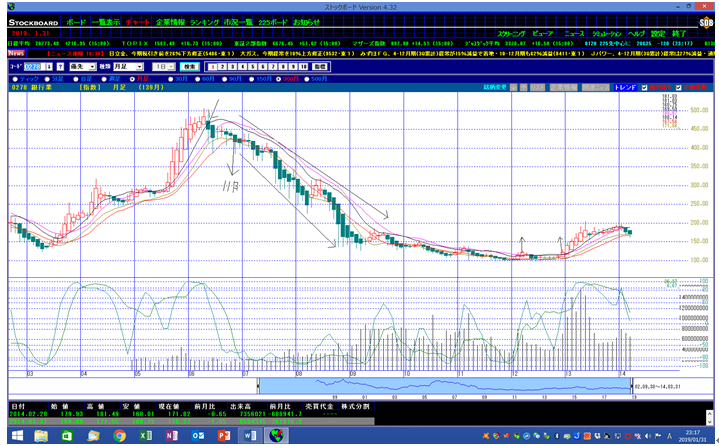Click the data table scroll down arrow

[710, 421]
